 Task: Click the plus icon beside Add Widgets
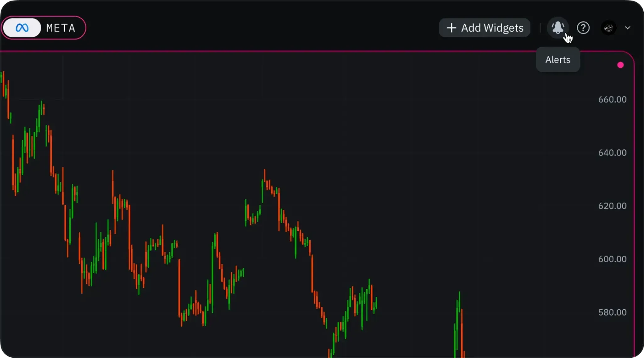(451, 28)
